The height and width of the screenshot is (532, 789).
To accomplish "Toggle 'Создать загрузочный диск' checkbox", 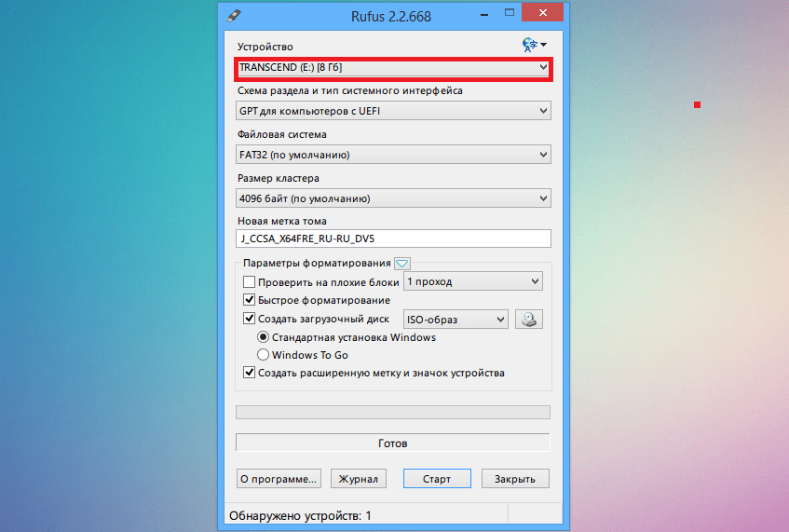I will click(249, 319).
